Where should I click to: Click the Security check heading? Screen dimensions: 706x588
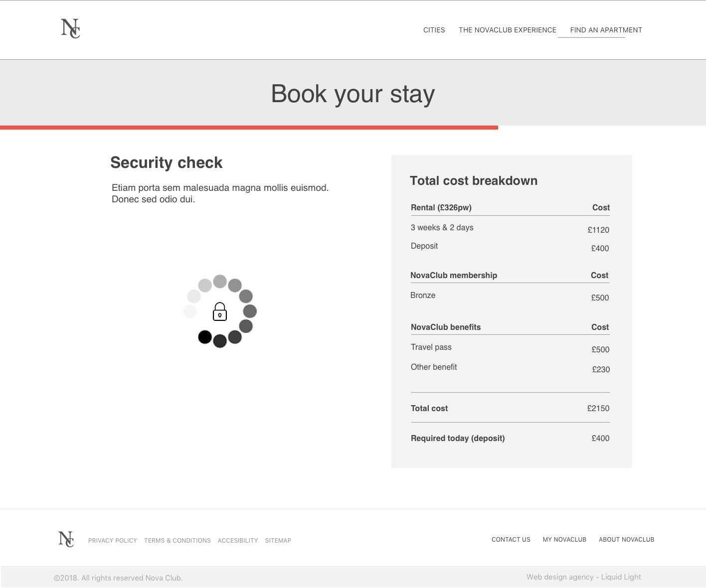167,162
